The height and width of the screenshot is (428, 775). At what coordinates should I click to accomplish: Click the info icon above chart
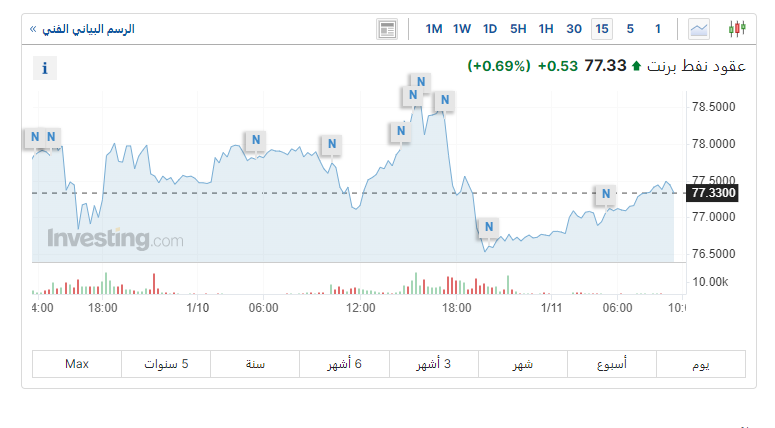(44, 68)
